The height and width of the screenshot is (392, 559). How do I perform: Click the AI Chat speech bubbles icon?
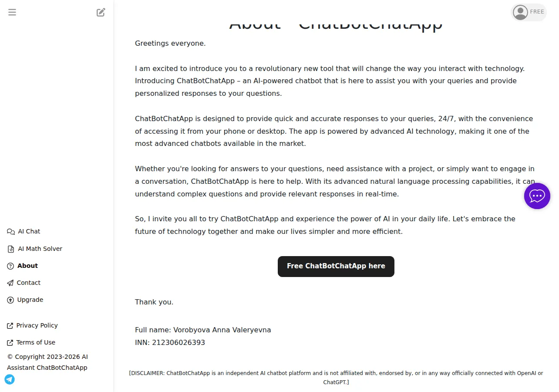point(11,232)
